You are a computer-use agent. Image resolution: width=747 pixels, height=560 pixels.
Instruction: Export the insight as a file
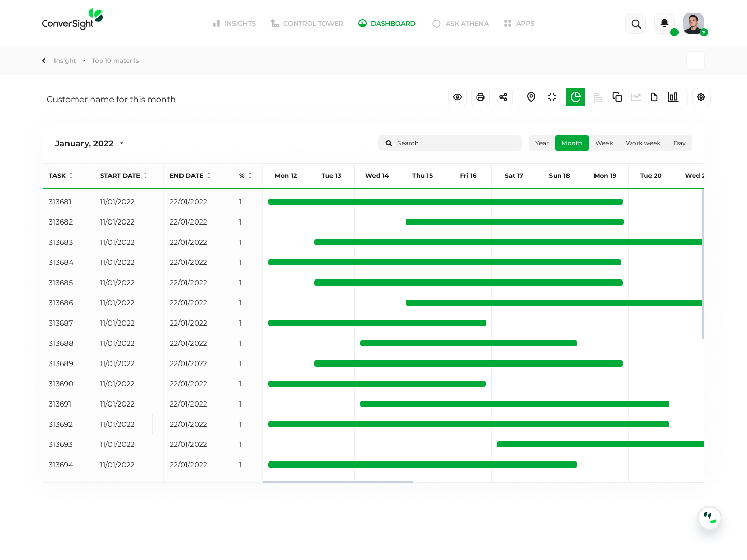coord(654,97)
